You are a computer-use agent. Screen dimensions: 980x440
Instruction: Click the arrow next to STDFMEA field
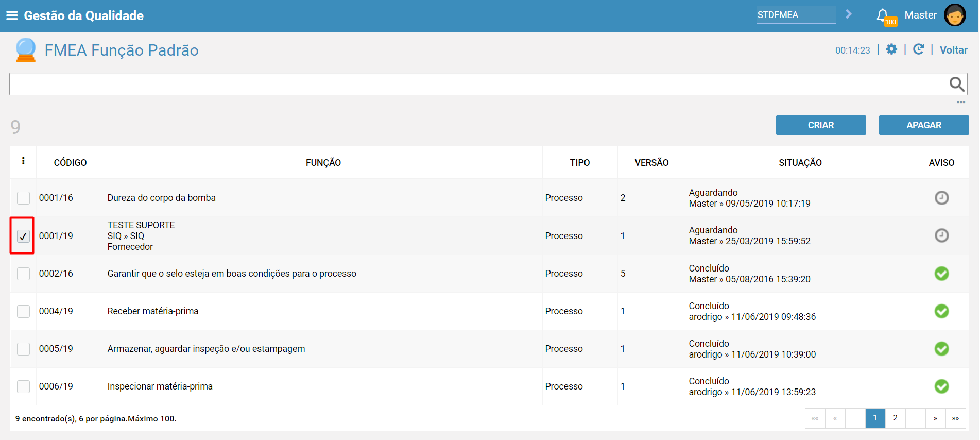(x=849, y=14)
